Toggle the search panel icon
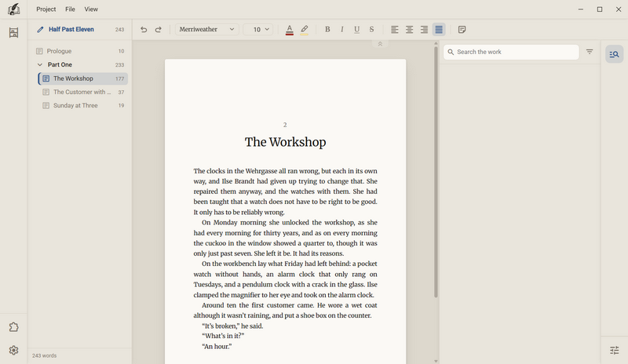 (x=615, y=54)
